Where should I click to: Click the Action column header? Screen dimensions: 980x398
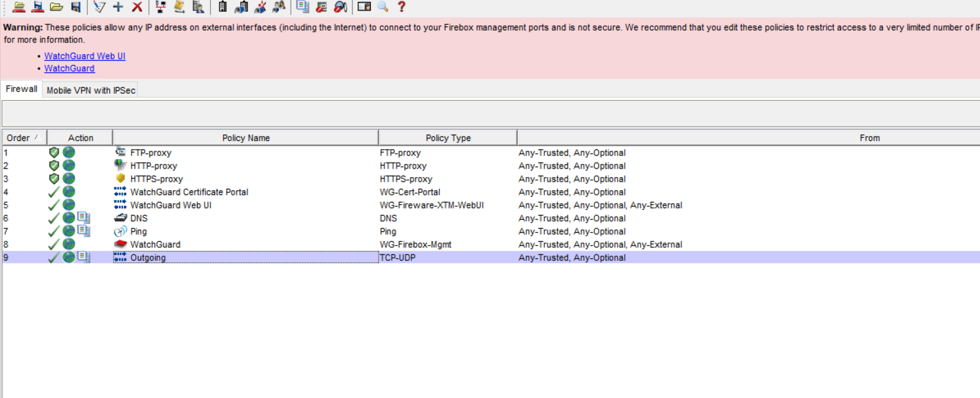pos(80,138)
